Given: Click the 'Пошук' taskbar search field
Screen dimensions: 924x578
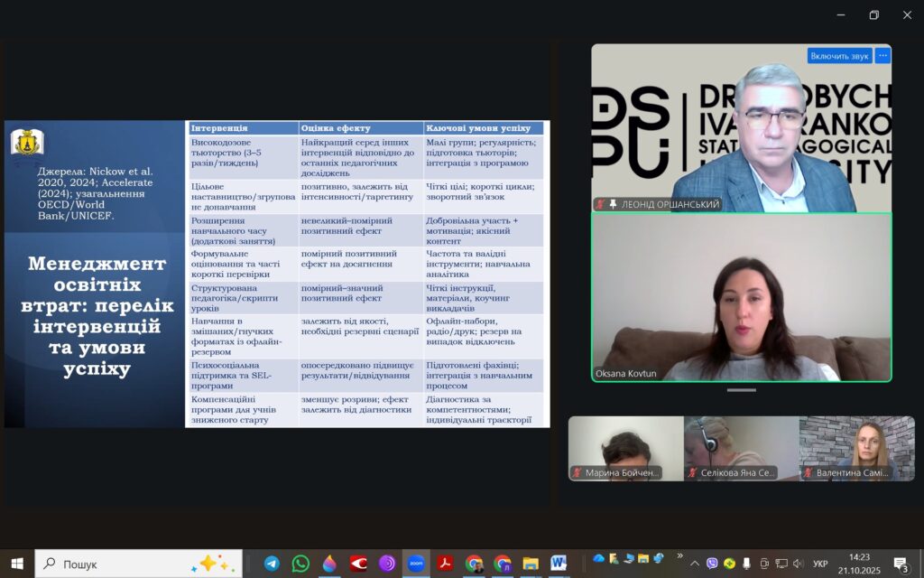Looking at the screenshot, I should click(135, 564).
